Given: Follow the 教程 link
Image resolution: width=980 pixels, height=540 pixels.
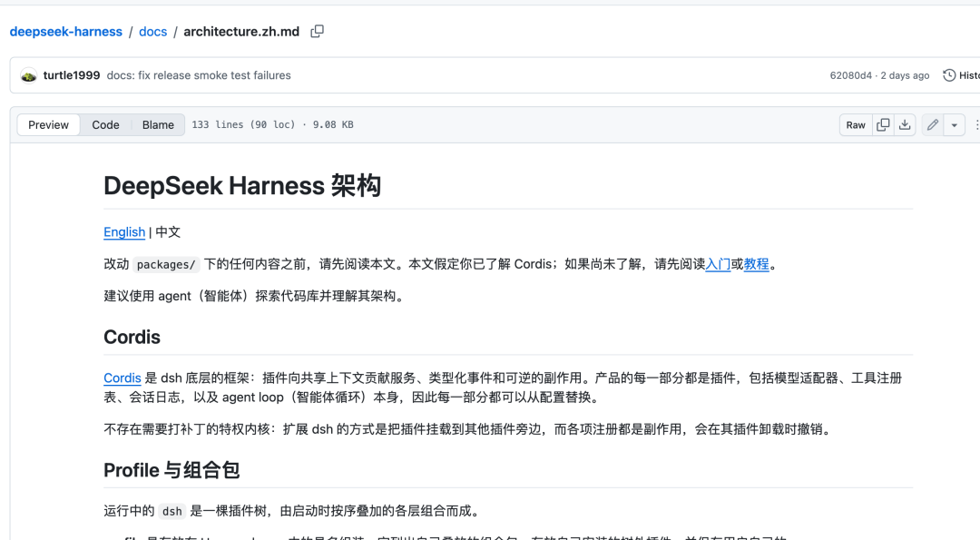Looking at the screenshot, I should [756, 264].
